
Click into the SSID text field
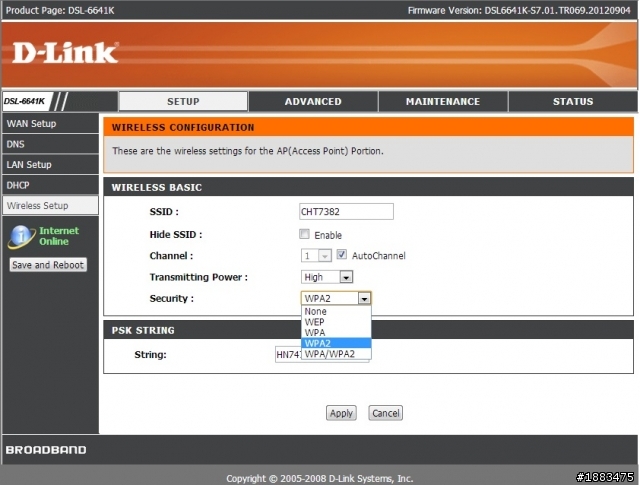(346, 211)
